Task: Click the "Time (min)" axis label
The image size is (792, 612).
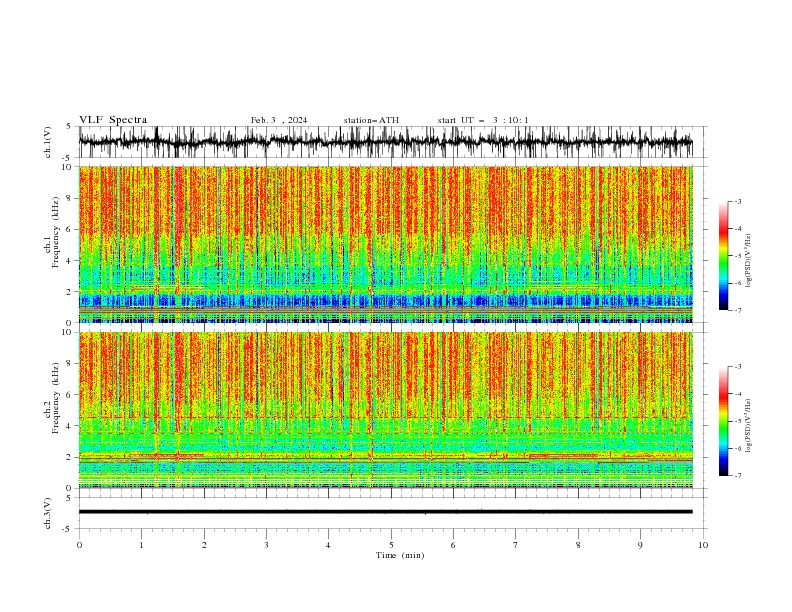Action: coord(400,555)
